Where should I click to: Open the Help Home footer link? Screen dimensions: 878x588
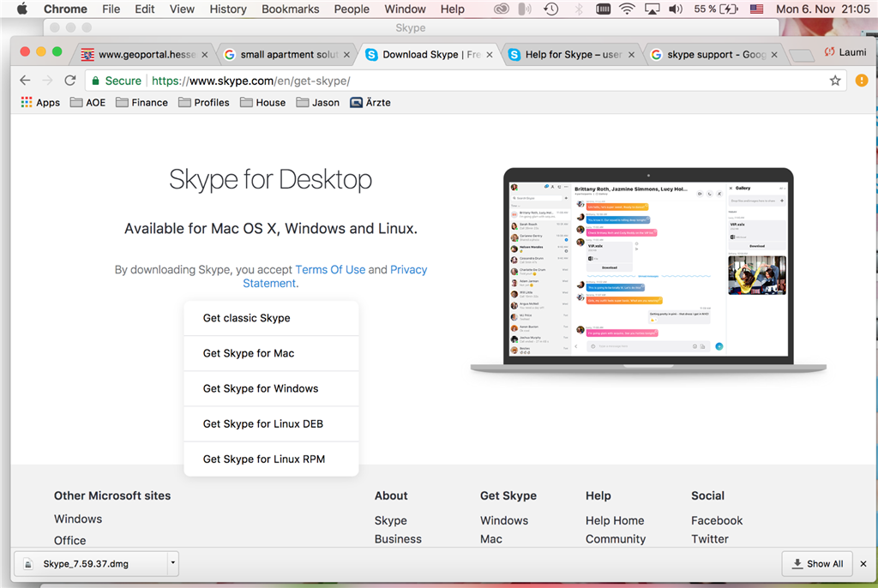615,520
